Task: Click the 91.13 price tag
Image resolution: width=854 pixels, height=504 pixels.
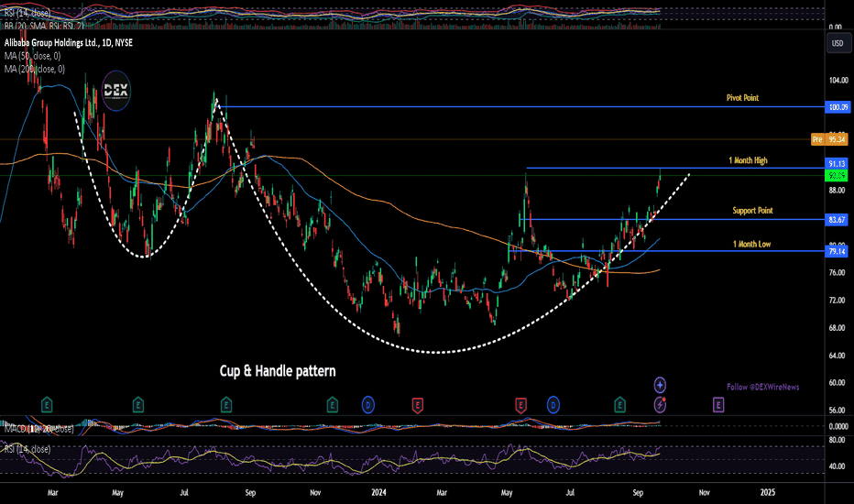Action: (838, 163)
